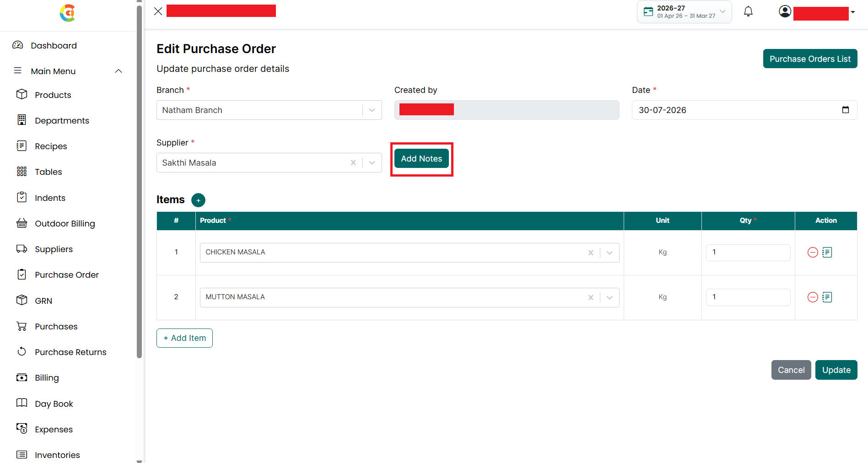Open the Recipes menu item
This screenshot has width=868, height=463.
[51, 146]
